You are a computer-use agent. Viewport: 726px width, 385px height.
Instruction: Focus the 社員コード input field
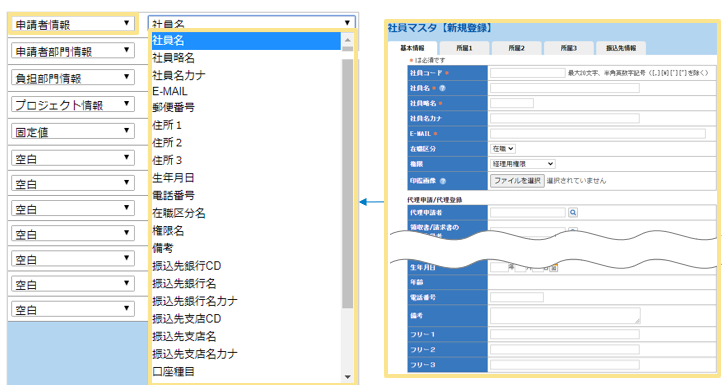click(x=528, y=73)
